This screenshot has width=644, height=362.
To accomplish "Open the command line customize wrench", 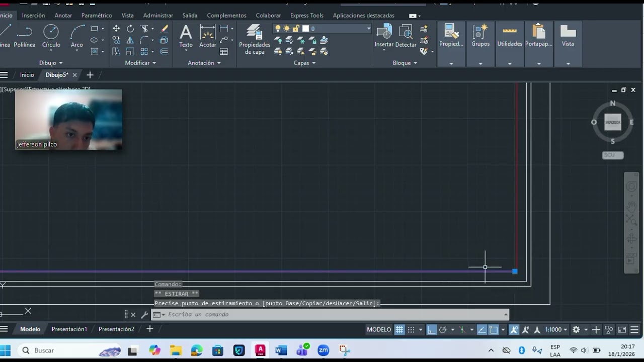I will coord(144,315).
